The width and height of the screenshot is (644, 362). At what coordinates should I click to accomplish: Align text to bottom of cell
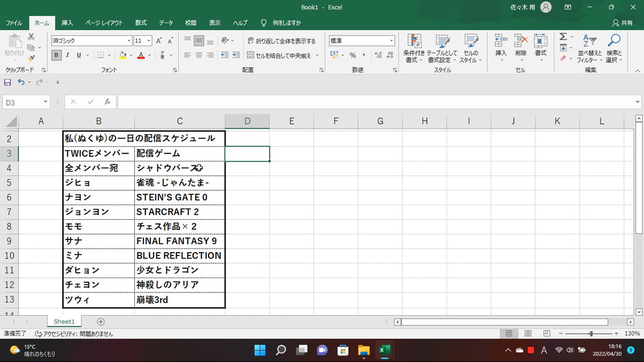(210, 40)
